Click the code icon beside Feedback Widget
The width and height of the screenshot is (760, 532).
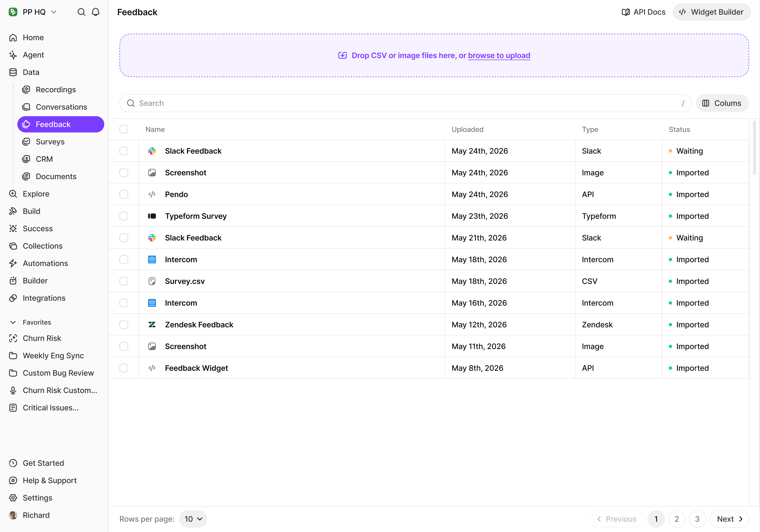click(x=152, y=368)
